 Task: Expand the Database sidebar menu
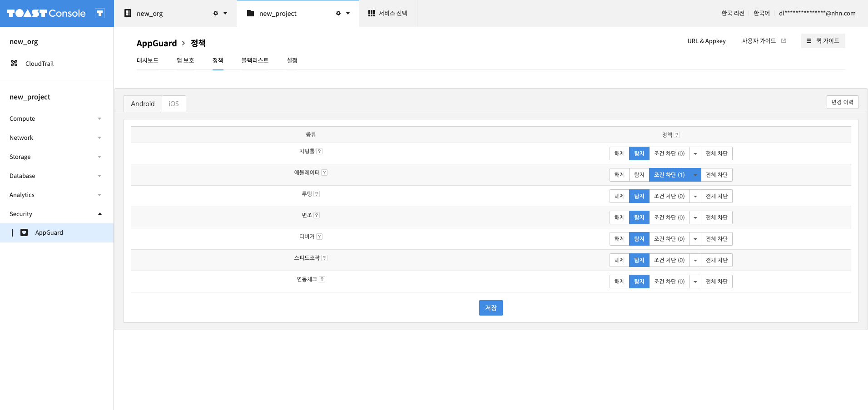pyautogui.click(x=57, y=176)
